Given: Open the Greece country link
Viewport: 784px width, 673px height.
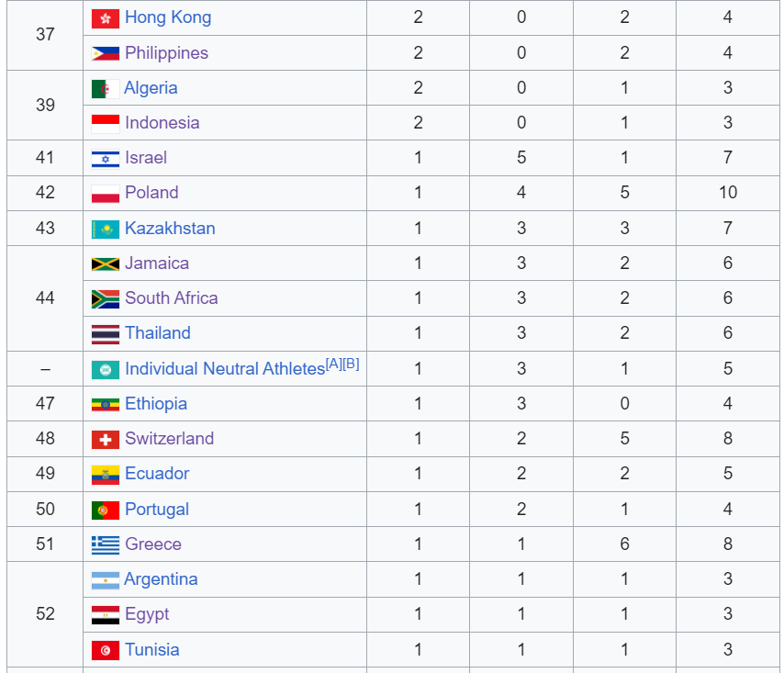Looking at the screenshot, I should 153,544.
